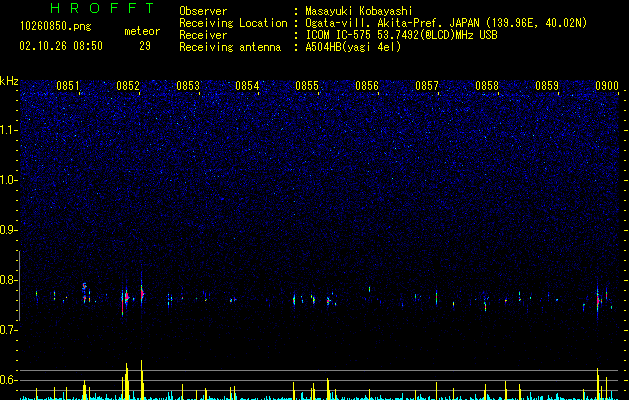Screen dimensions: 629x400
Task: Click the date stamp 02.10.26 08:50
Action: tap(61, 46)
